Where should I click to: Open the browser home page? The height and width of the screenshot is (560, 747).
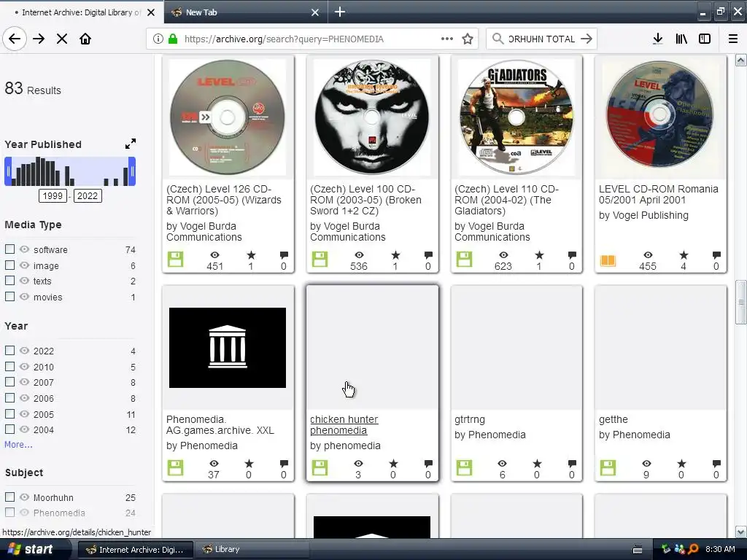pyautogui.click(x=85, y=39)
